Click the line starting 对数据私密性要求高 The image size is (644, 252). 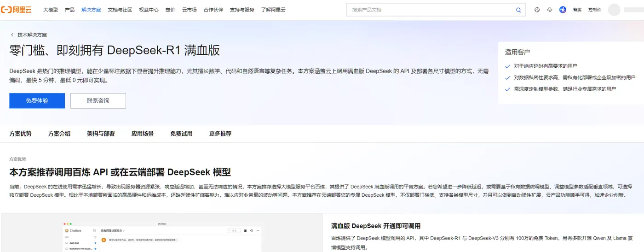point(575,77)
